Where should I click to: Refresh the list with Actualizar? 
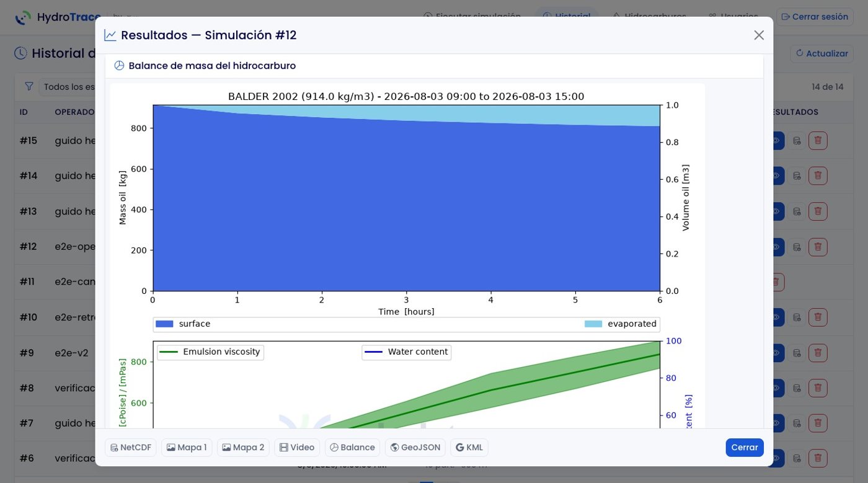[821, 53]
